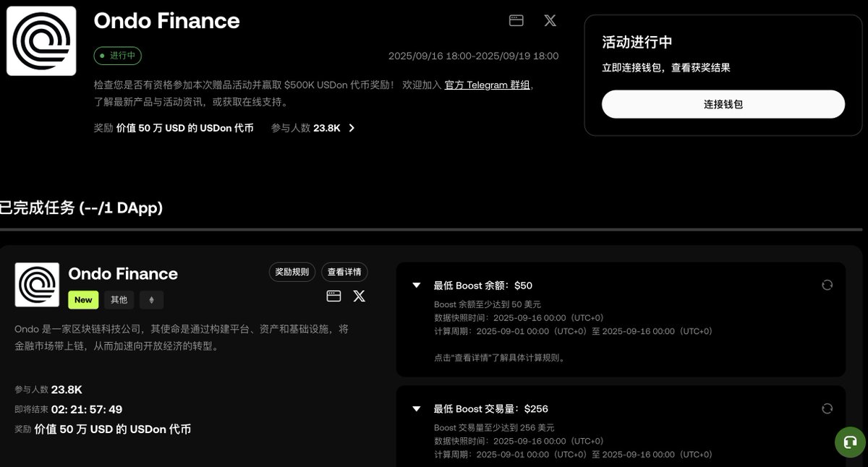Collapse the 最低 Boost 余额 section
868x467 pixels.
click(x=416, y=285)
